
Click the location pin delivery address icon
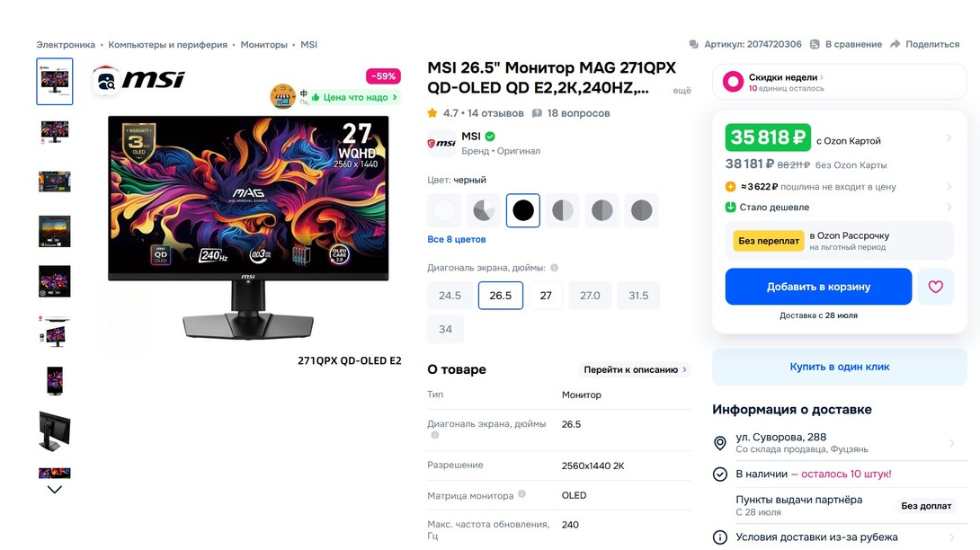point(720,443)
